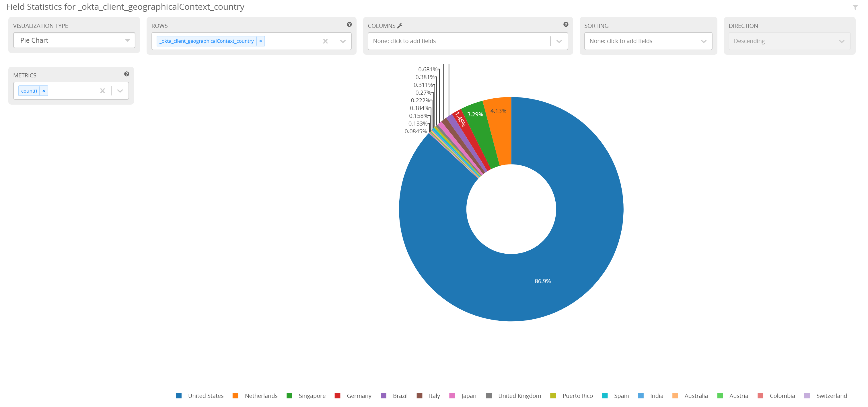Viewport: 868px width, 407px height.
Task: Clear all Rows field selections
Action: [325, 41]
